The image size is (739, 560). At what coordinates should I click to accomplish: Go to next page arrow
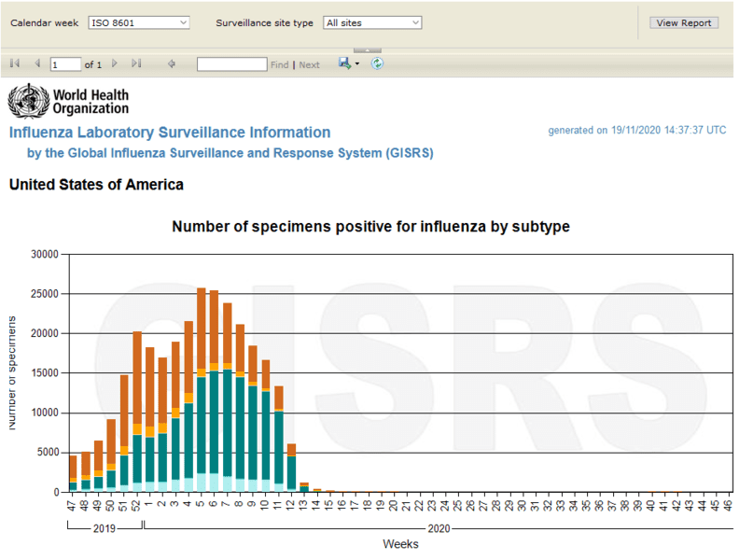pos(115,63)
